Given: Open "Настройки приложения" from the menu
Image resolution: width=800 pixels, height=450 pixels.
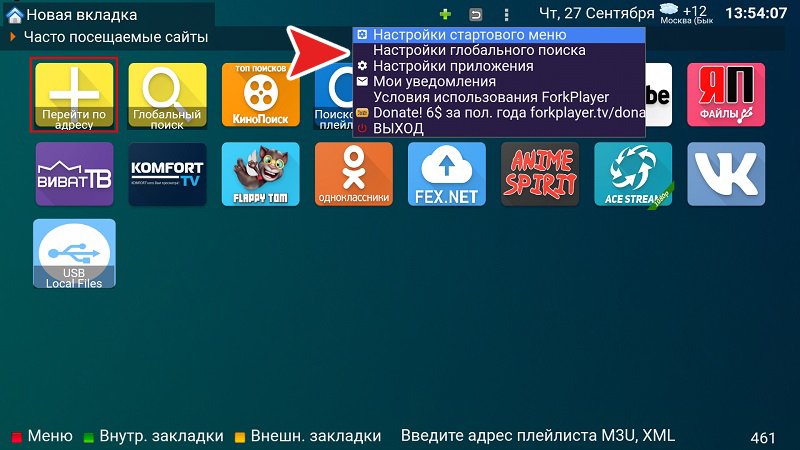Looking at the screenshot, I should point(498,66).
